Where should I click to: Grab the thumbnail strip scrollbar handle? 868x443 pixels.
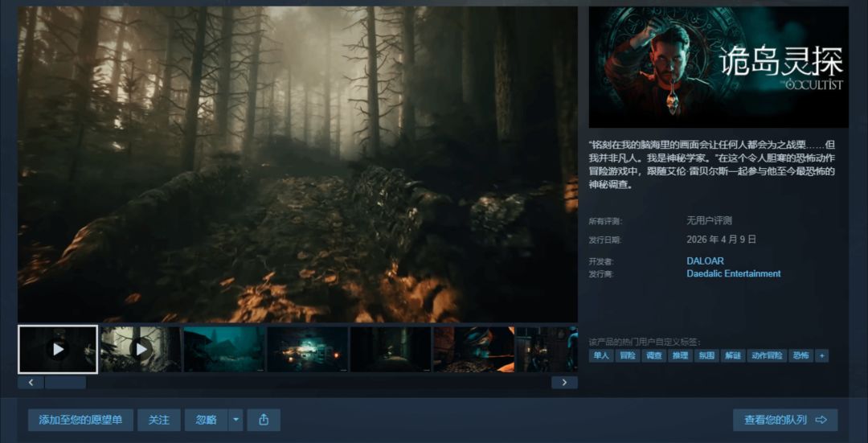point(65,383)
